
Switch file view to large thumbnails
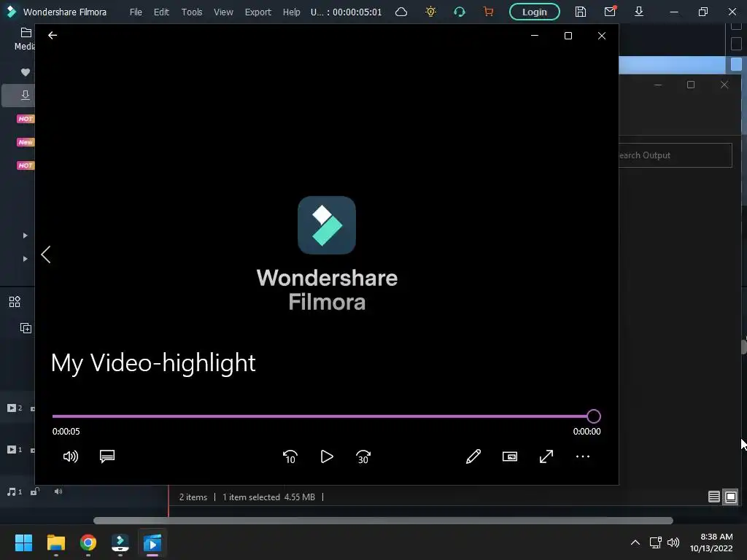coord(731,497)
